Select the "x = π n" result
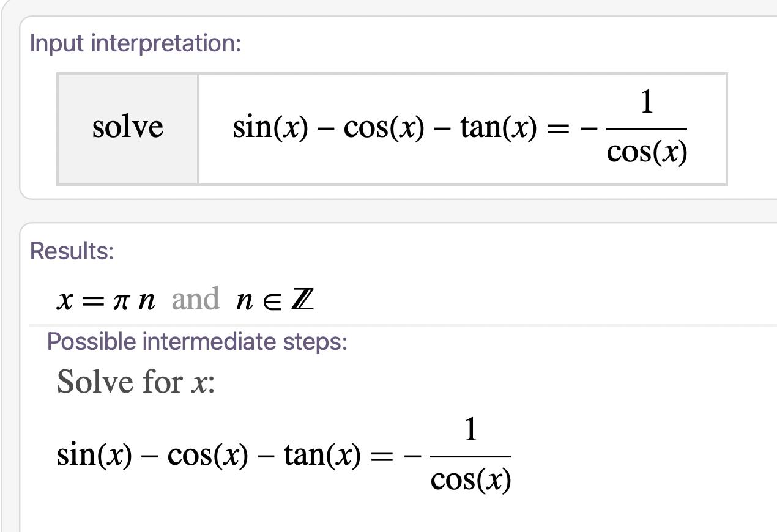This screenshot has width=777, height=532. [x=106, y=300]
